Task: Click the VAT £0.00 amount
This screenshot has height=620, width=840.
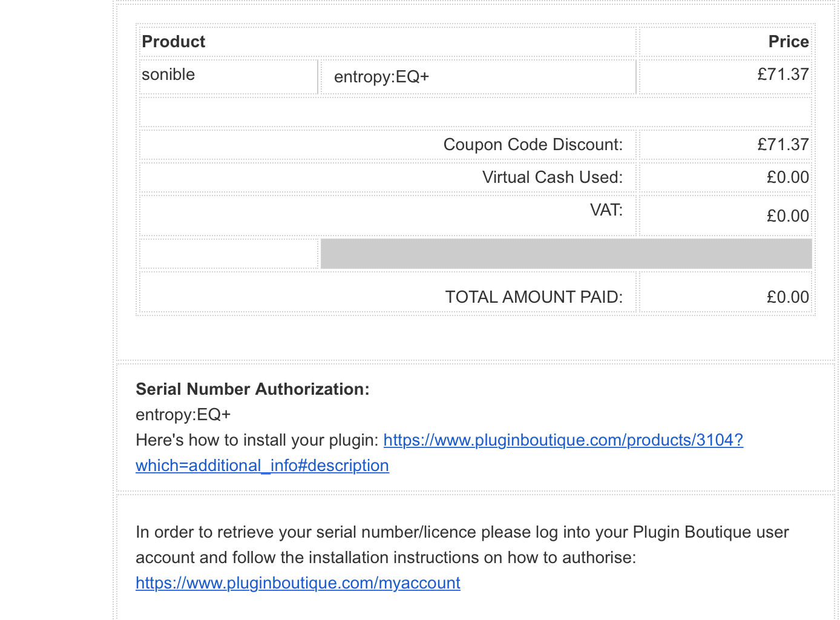Action: click(787, 216)
